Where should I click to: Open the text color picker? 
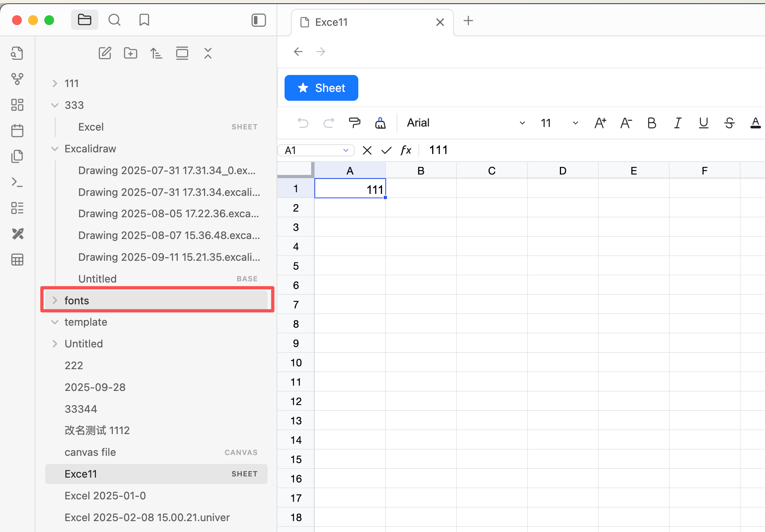[x=755, y=123]
